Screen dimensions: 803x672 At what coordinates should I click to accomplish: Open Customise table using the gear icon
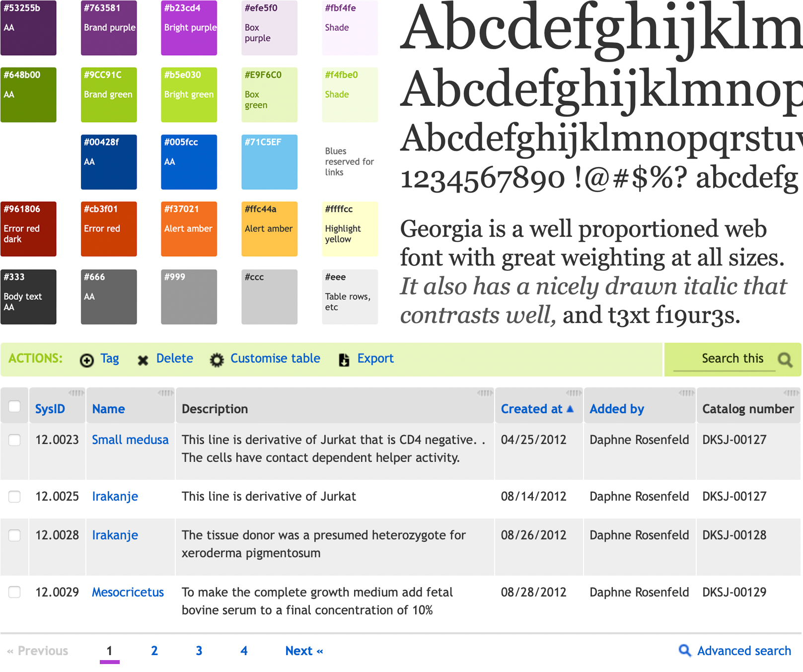pos(218,359)
